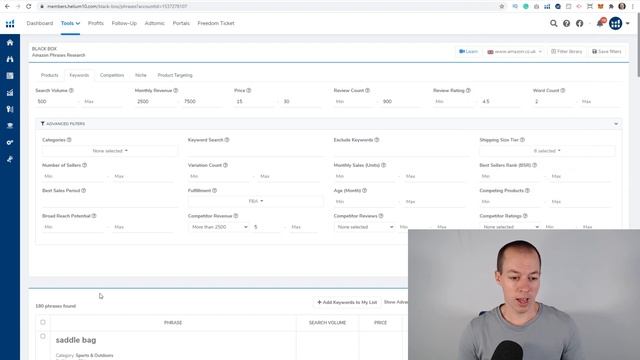This screenshot has height=360, width=640.
Task: Open the Filter library button
Action: click(567, 51)
